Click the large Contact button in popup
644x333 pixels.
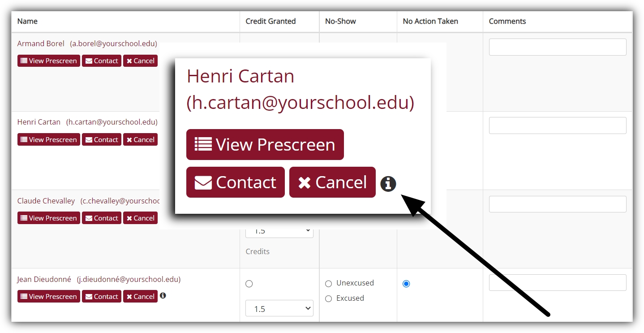click(x=235, y=182)
